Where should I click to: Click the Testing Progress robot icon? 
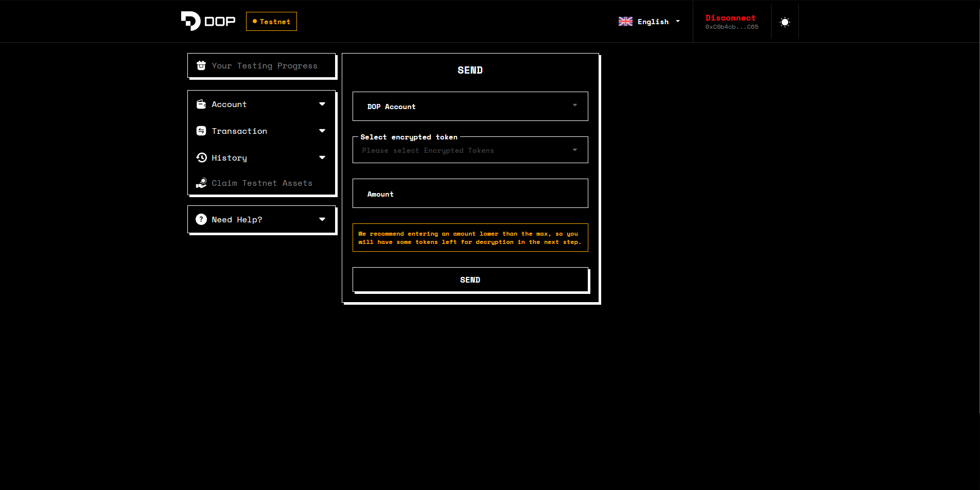(201, 65)
